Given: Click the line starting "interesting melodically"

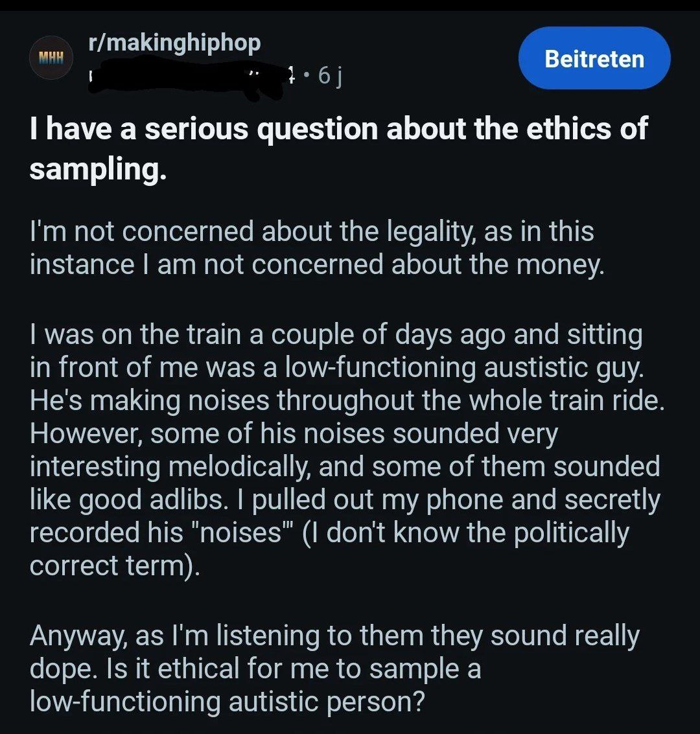Looking at the screenshot, I should pyautogui.click(x=344, y=466).
